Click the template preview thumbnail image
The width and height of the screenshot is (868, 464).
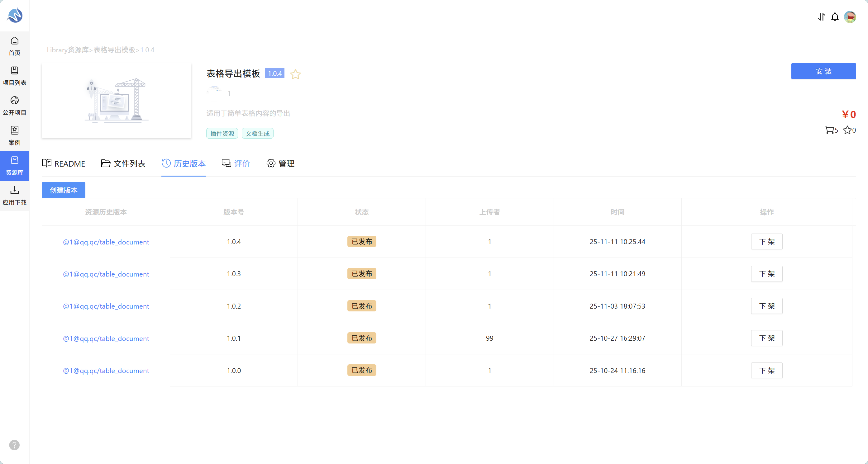(x=116, y=100)
